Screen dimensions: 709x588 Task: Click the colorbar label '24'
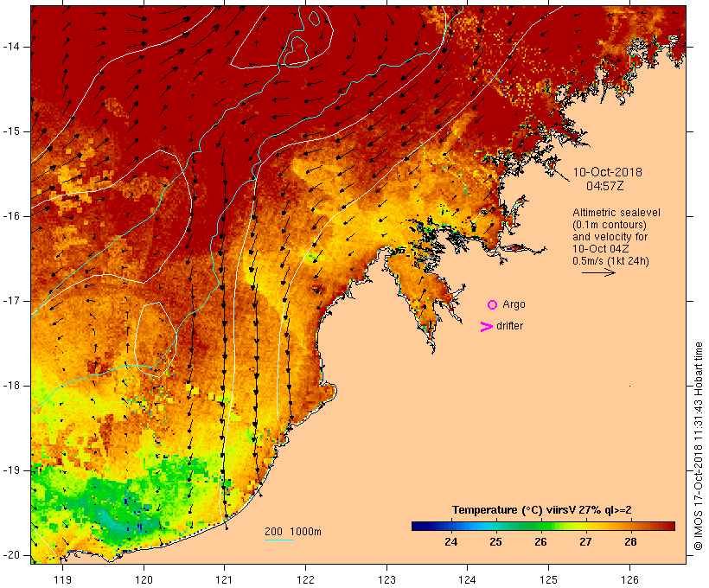tap(450, 542)
